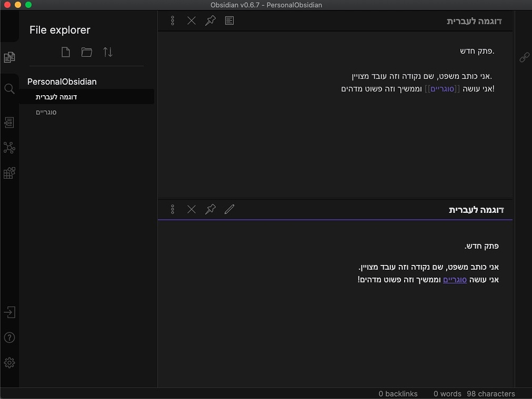
Task: Pin the bottom preview pane
Action: pos(210,209)
